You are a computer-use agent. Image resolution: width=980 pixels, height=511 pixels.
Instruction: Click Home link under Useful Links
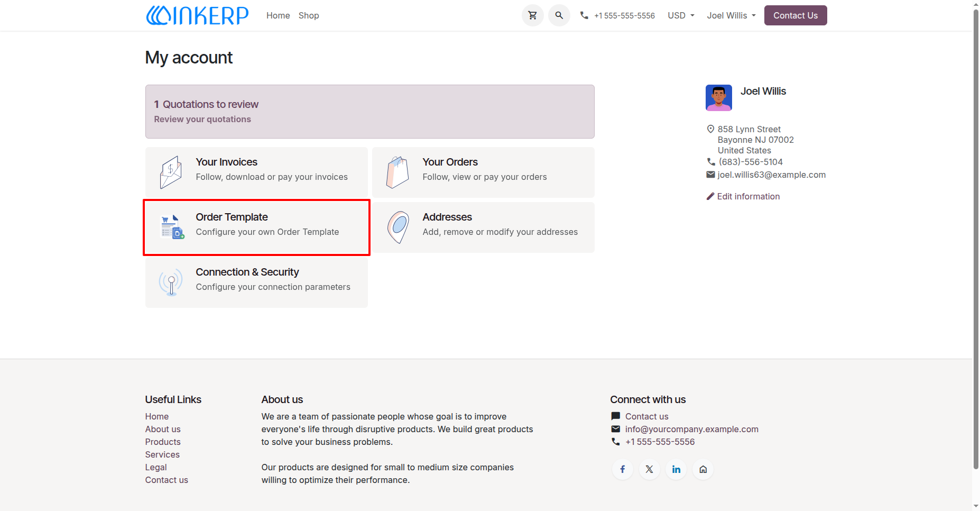tap(157, 416)
